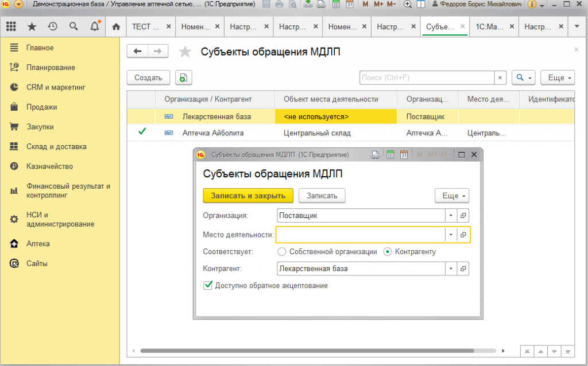Open the Лекарственная база contractor with open-button icon
Image resolution: width=588 pixels, height=366 pixels.
pos(463,268)
